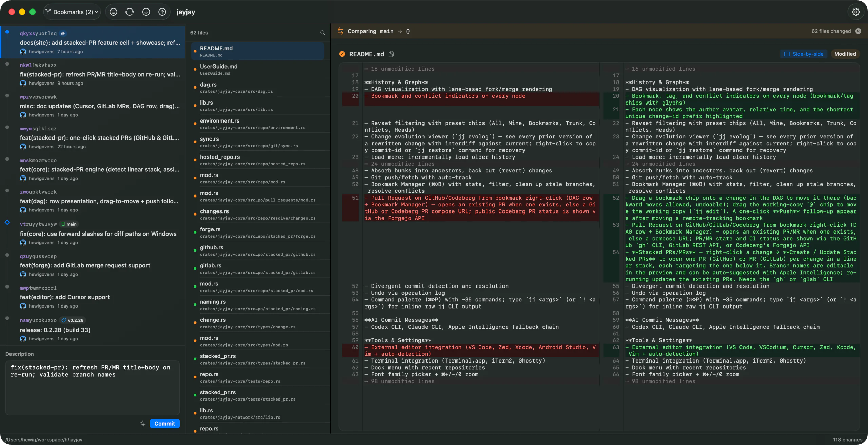868x445 pixels.
Task: Click the author avatar on the 9 hours ago commit
Action: (x=23, y=83)
